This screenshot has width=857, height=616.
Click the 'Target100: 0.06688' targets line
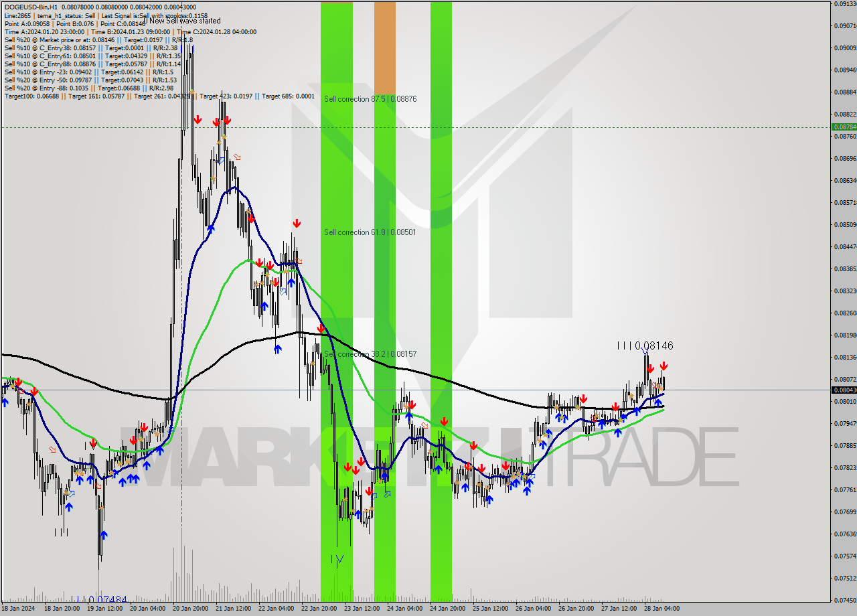click(159, 96)
